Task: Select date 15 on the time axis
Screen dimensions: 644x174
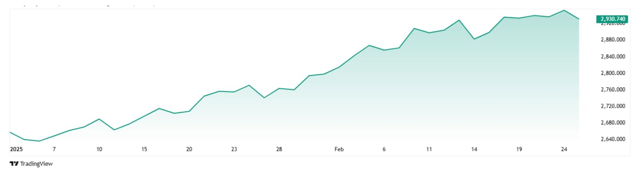Action: pos(144,149)
